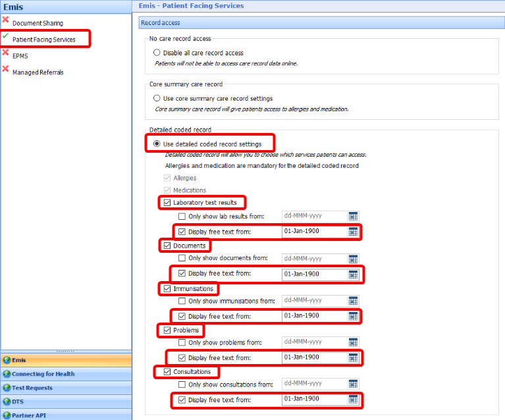
Task: Click the globe icon on Partner API
Action: tap(7, 415)
